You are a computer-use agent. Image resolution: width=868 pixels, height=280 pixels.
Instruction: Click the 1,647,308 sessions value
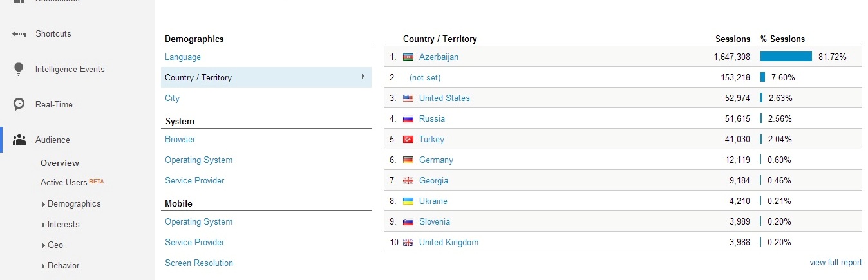tap(731, 57)
